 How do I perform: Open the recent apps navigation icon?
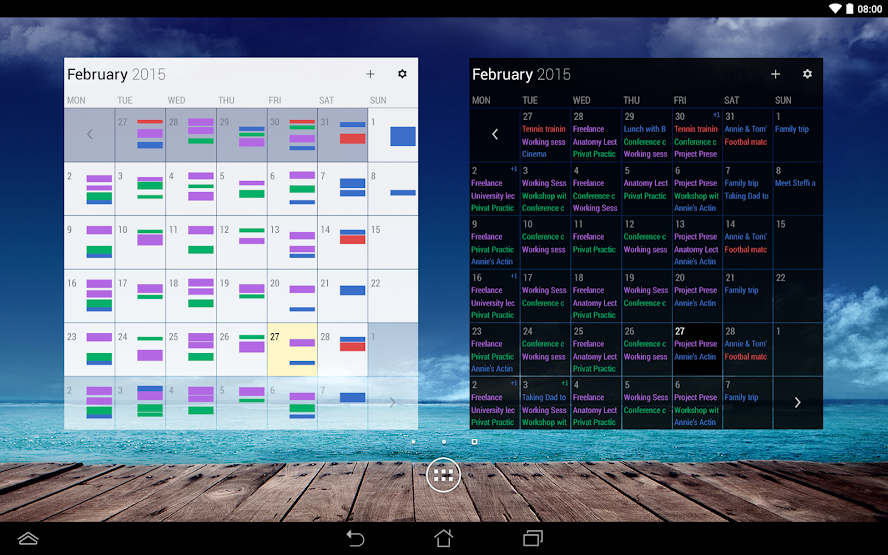pos(532,537)
